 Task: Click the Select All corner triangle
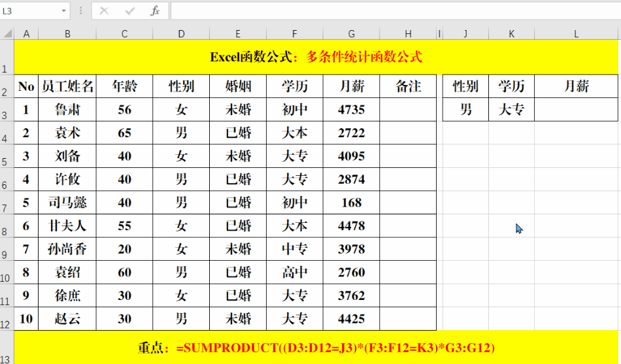coord(7,34)
